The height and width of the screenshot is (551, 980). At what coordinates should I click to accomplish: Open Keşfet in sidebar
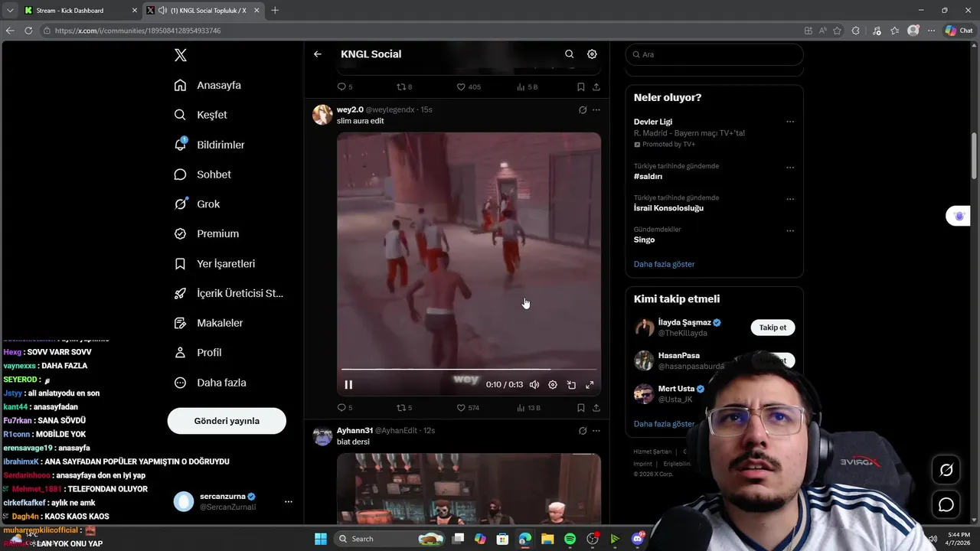coord(201,115)
